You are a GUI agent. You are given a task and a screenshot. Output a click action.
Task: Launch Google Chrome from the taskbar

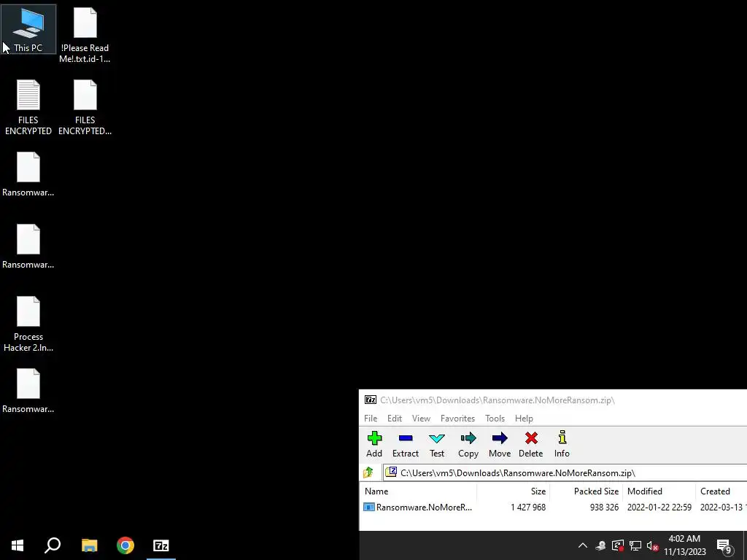click(x=125, y=545)
